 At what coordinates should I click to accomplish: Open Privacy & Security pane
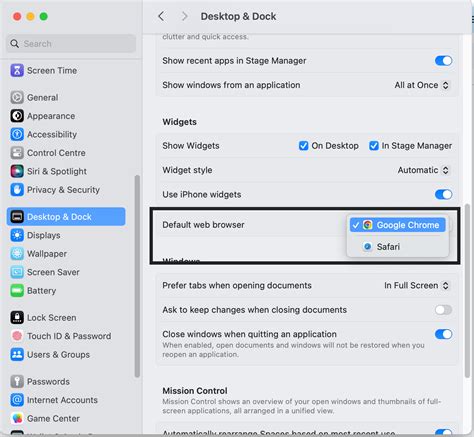[x=66, y=190]
